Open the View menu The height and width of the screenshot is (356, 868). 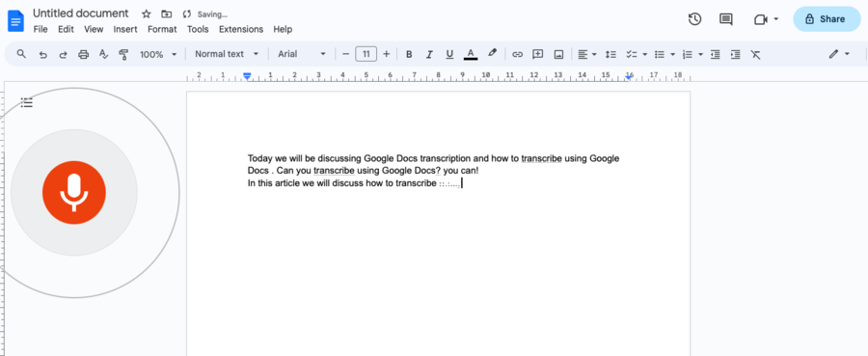pos(94,29)
